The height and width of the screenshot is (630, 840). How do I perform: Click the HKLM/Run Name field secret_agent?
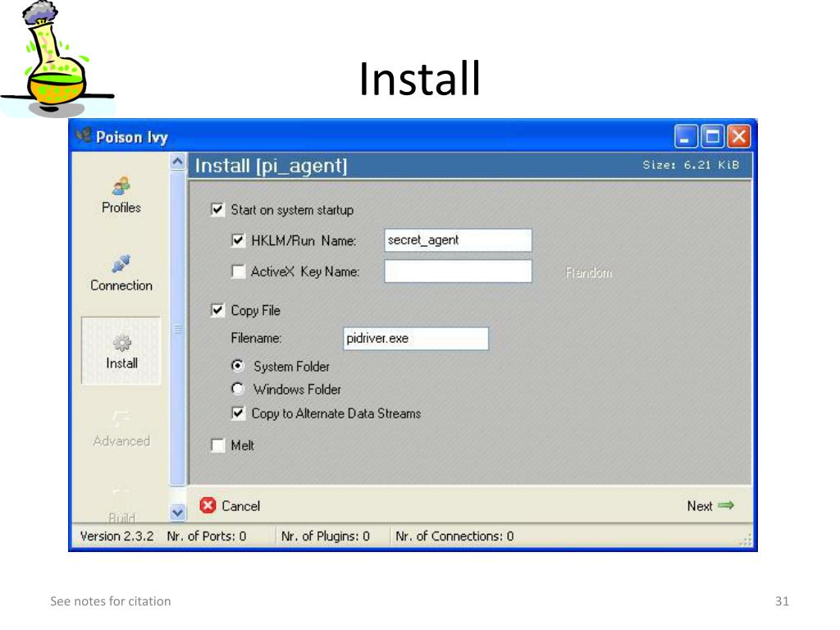coord(458,240)
